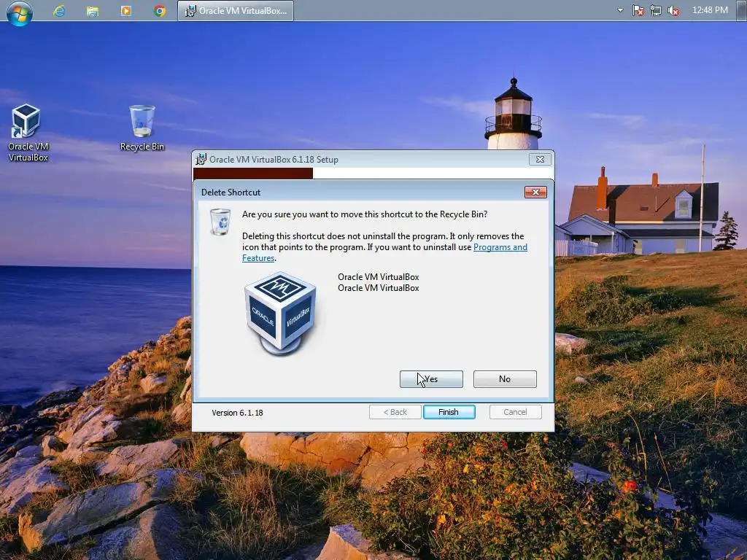Image resolution: width=747 pixels, height=560 pixels.
Task: Launch Internet Explorer from the taskbar
Action: click(59, 10)
